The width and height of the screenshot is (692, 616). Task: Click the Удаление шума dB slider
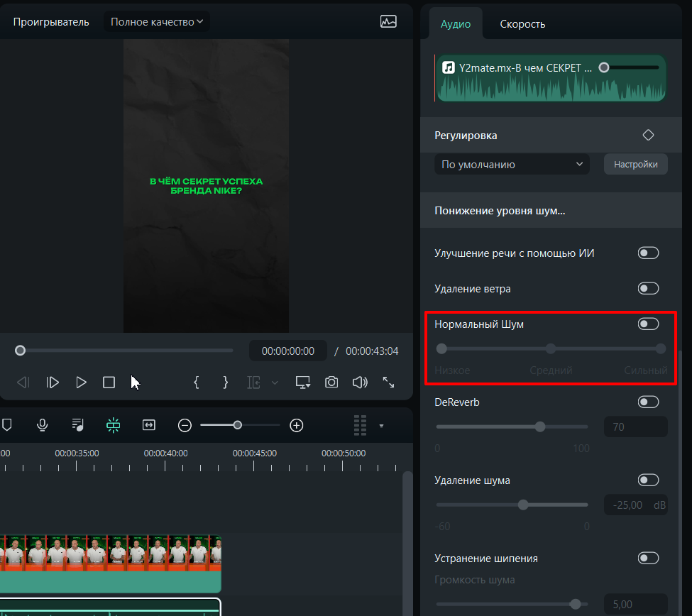point(512,505)
